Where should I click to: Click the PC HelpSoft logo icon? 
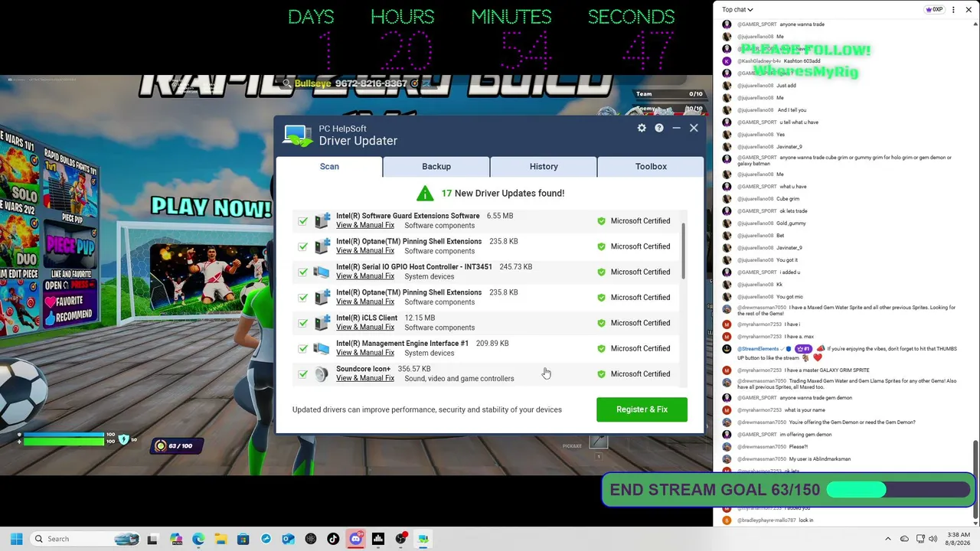click(x=297, y=135)
